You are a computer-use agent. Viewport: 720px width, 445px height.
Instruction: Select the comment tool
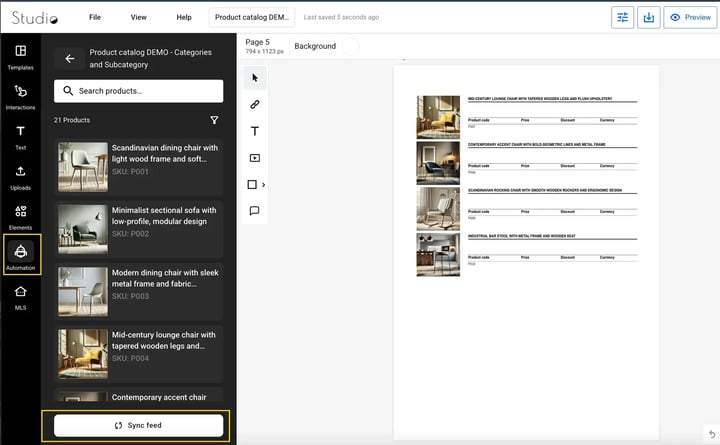pos(254,211)
